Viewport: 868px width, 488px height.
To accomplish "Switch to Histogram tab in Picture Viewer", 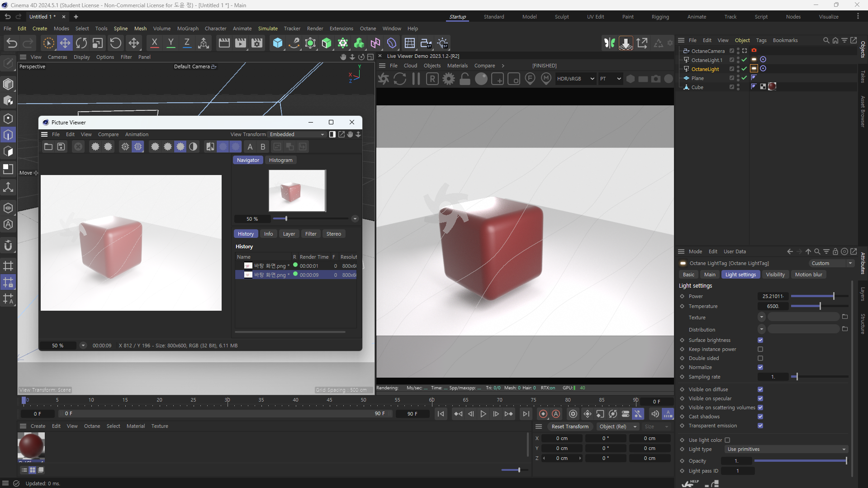I will [x=280, y=160].
